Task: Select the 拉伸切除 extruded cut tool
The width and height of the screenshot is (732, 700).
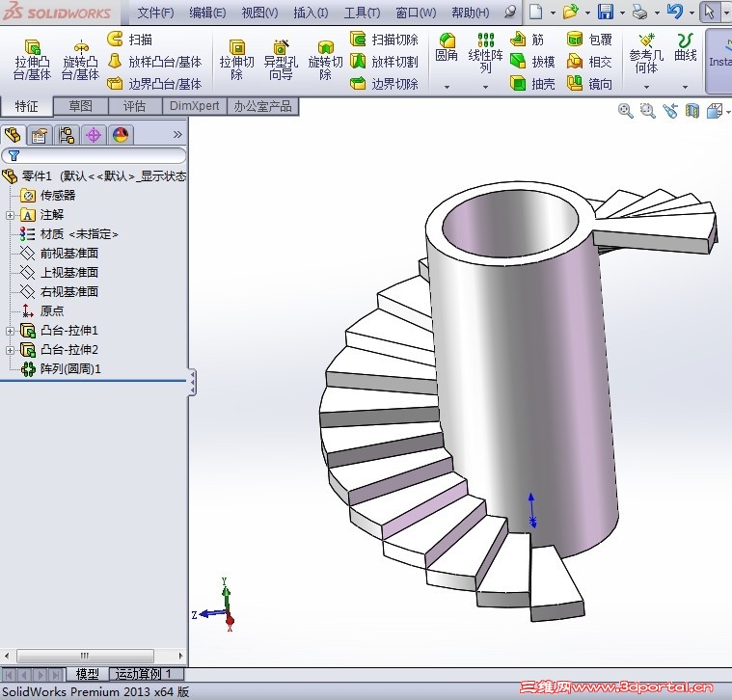Action: click(x=236, y=60)
